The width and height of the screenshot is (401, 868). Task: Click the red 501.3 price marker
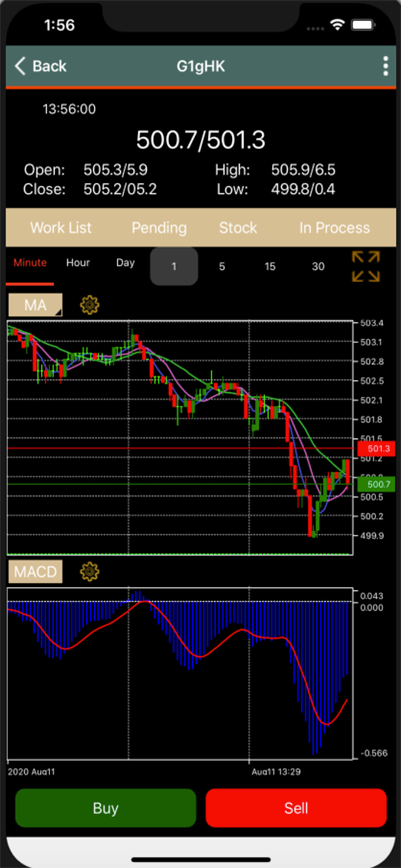point(376,449)
